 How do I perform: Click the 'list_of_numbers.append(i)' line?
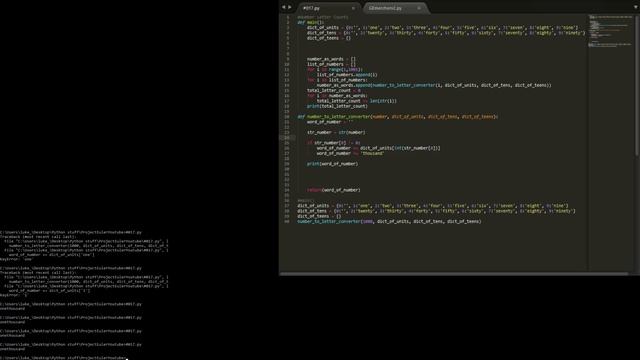347,75
